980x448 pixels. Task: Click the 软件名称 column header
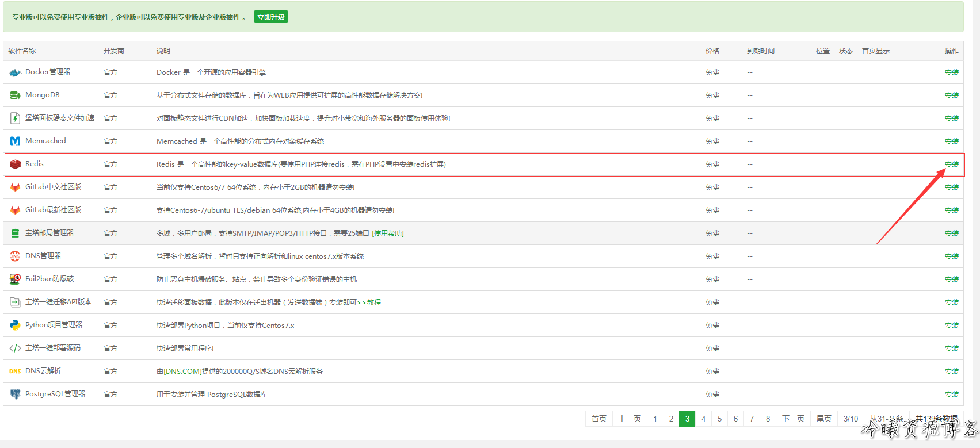pos(22,51)
